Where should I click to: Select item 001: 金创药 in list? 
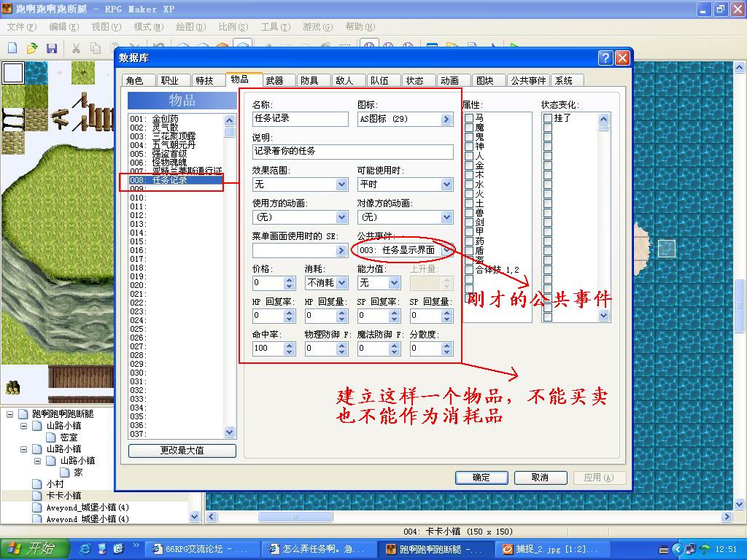pyautogui.click(x=176, y=119)
